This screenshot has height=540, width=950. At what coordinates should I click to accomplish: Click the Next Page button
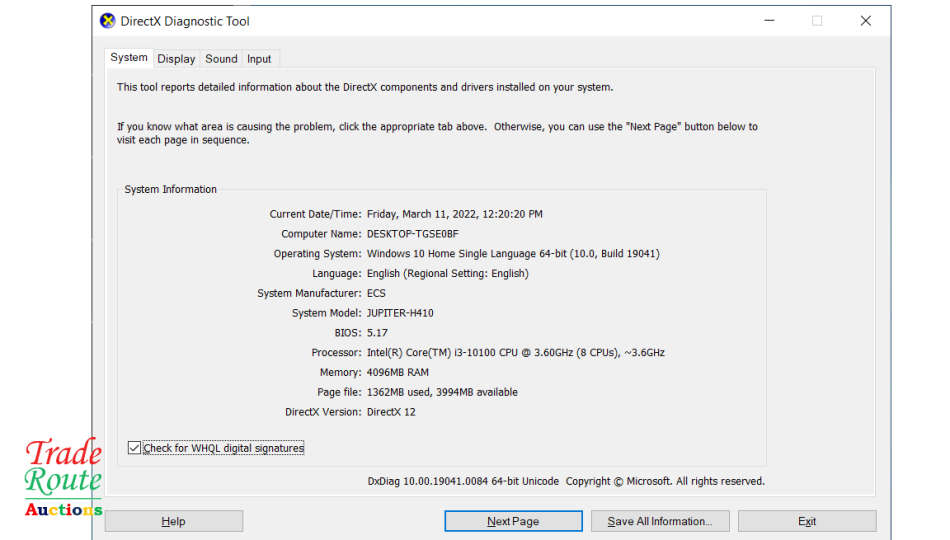click(x=513, y=521)
